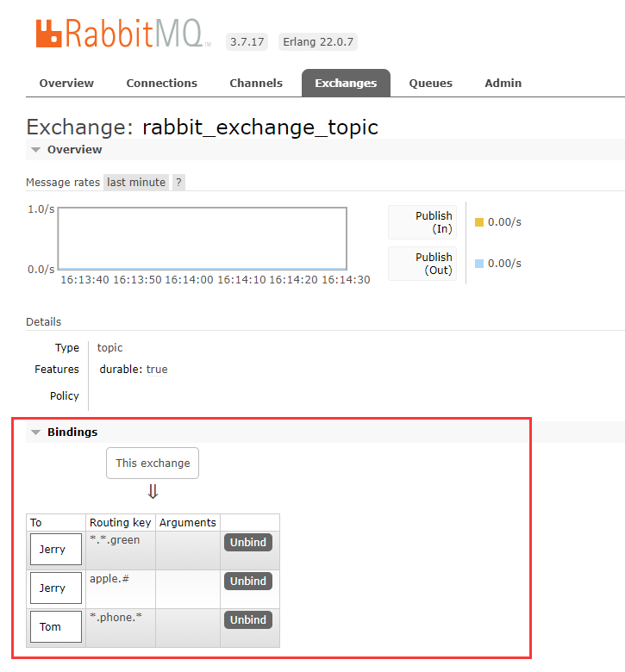
Task: Click the Publish (In) legend label
Action: pyautogui.click(x=422, y=222)
